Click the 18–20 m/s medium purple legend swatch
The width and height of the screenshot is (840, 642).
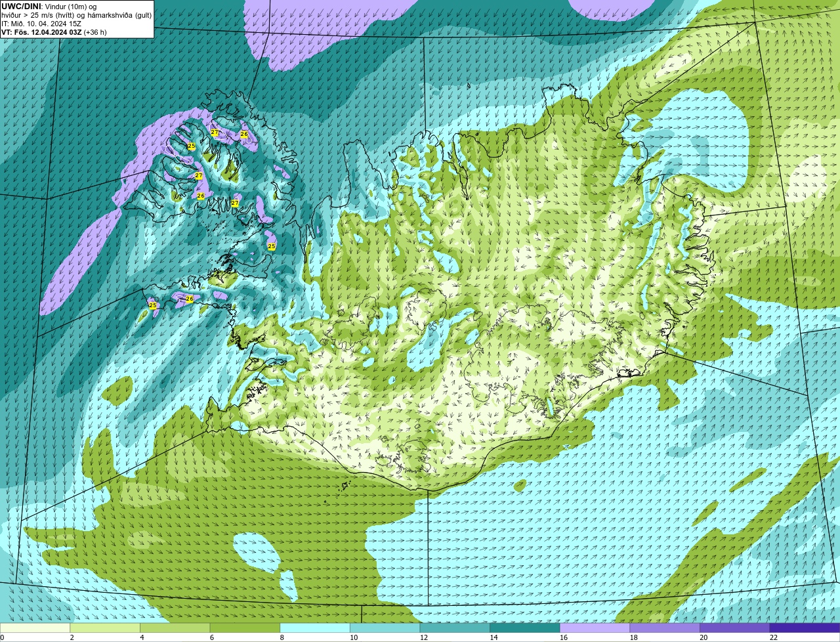pos(664,628)
